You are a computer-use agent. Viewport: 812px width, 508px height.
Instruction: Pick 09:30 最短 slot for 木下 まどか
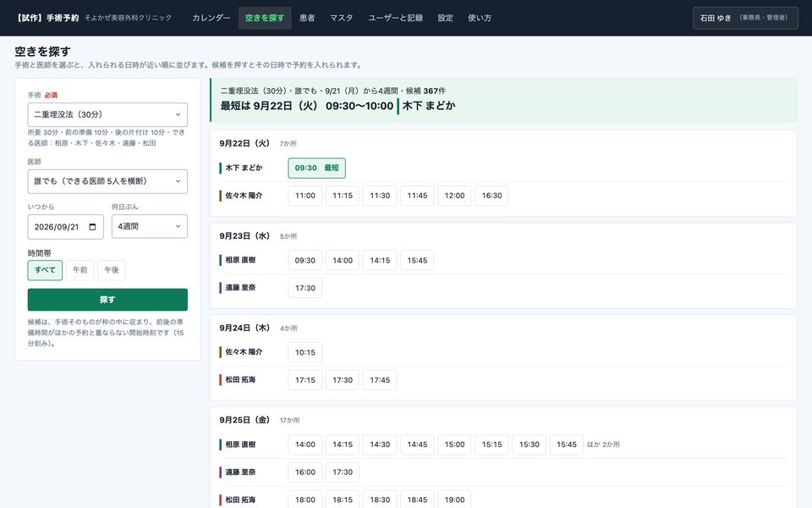coord(317,168)
